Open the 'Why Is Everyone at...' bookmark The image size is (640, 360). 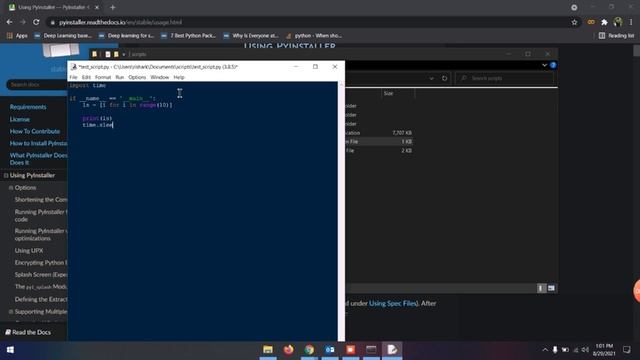251,36
